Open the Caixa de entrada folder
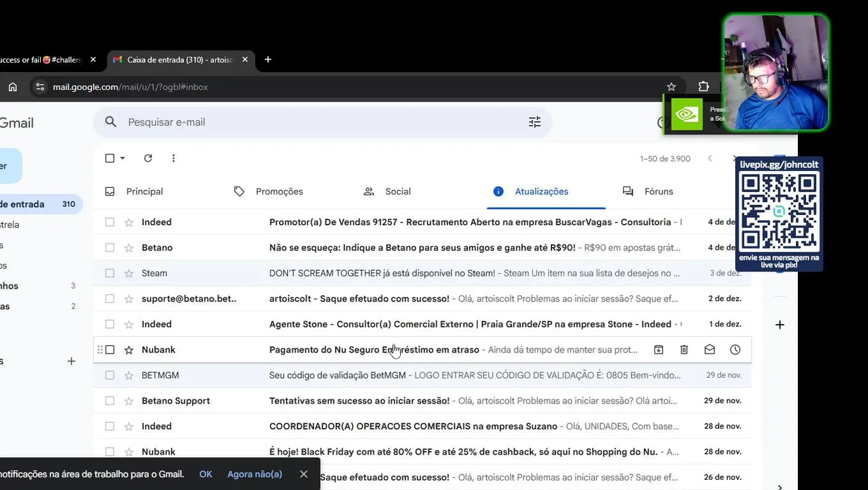The width and height of the screenshot is (868, 490). click(x=41, y=204)
